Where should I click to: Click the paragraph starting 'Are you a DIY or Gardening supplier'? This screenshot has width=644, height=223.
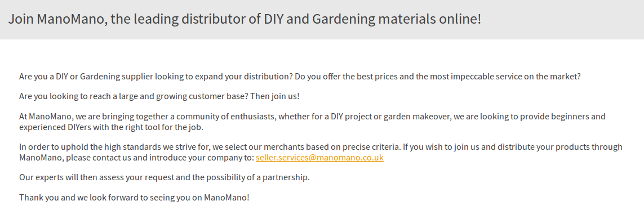click(x=300, y=77)
